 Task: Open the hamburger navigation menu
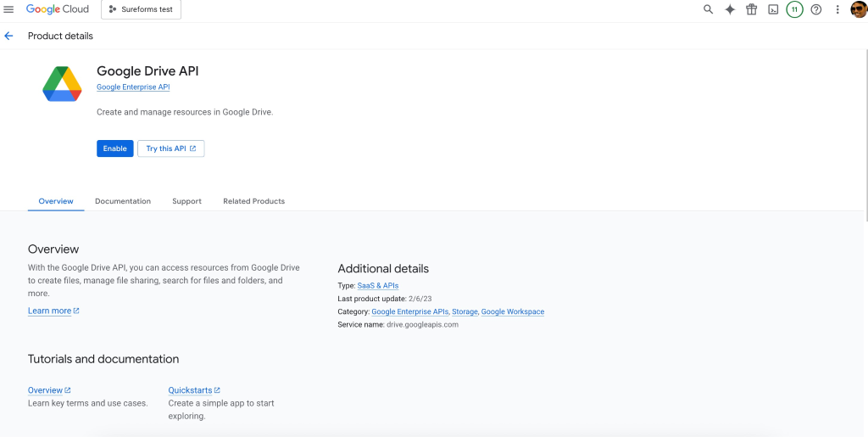click(x=8, y=9)
